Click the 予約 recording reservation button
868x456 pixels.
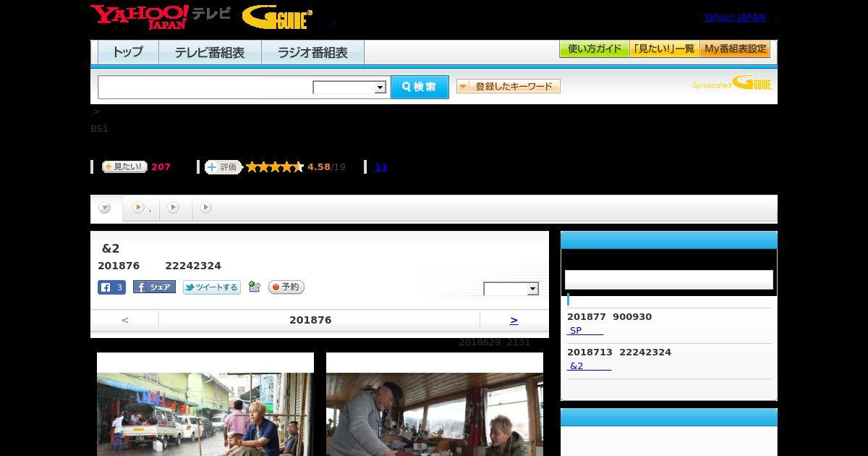pos(286,287)
